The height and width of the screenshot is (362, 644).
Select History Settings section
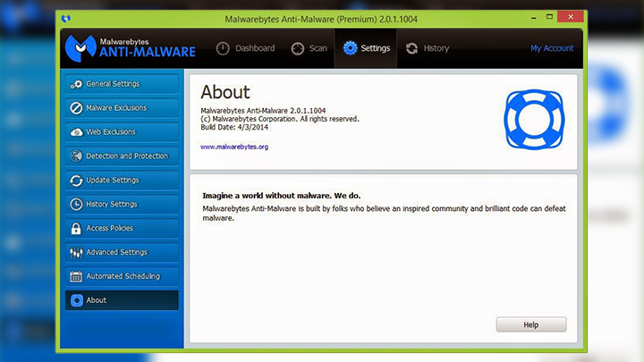tap(122, 204)
